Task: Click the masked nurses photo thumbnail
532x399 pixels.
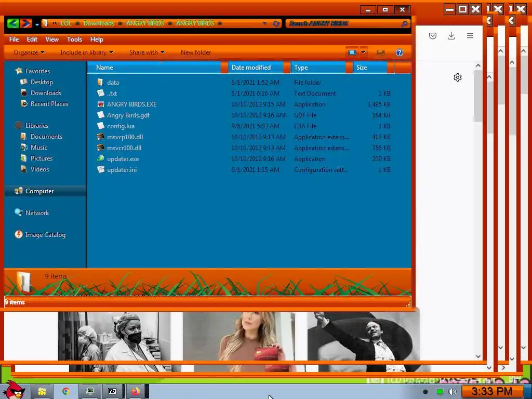Action: coord(114,336)
